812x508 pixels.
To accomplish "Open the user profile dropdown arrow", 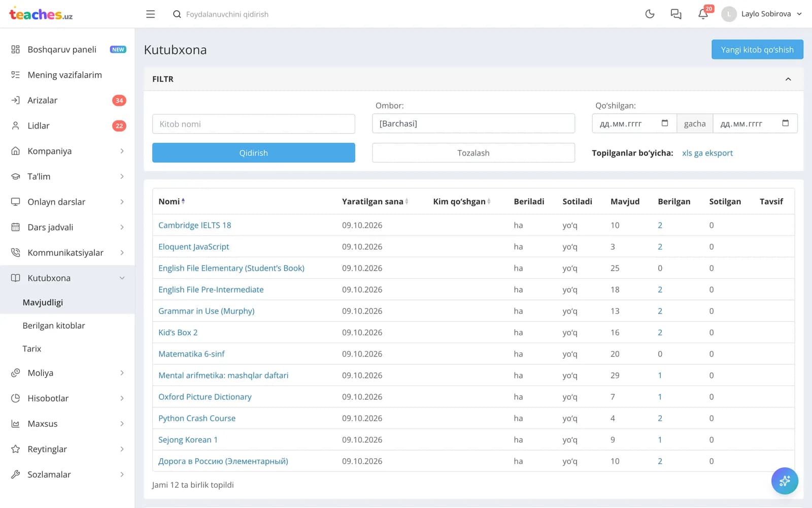I will click(x=799, y=14).
